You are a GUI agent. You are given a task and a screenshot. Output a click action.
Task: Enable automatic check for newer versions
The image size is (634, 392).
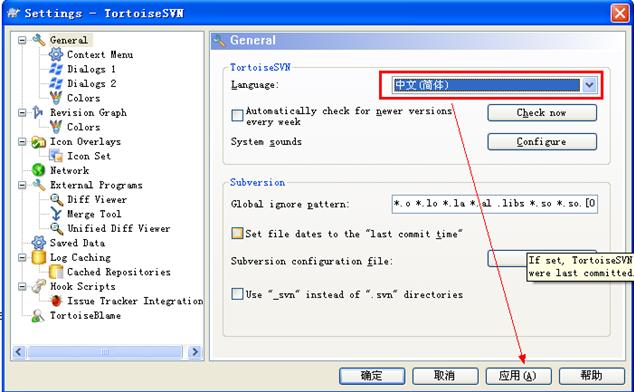pos(237,115)
